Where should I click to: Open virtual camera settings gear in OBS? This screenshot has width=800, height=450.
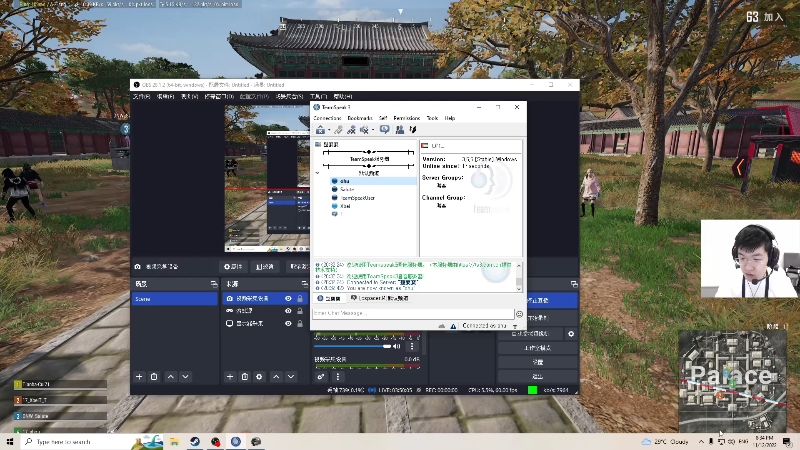tap(571, 334)
